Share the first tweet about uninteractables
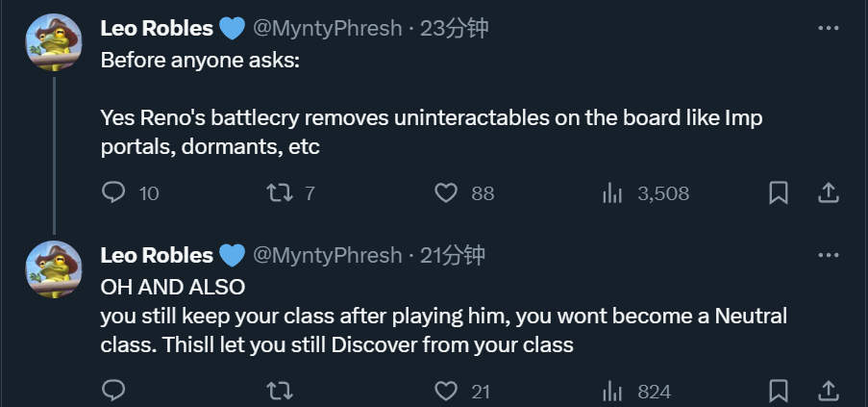The image size is (868, 407). [x=829, y=193]
